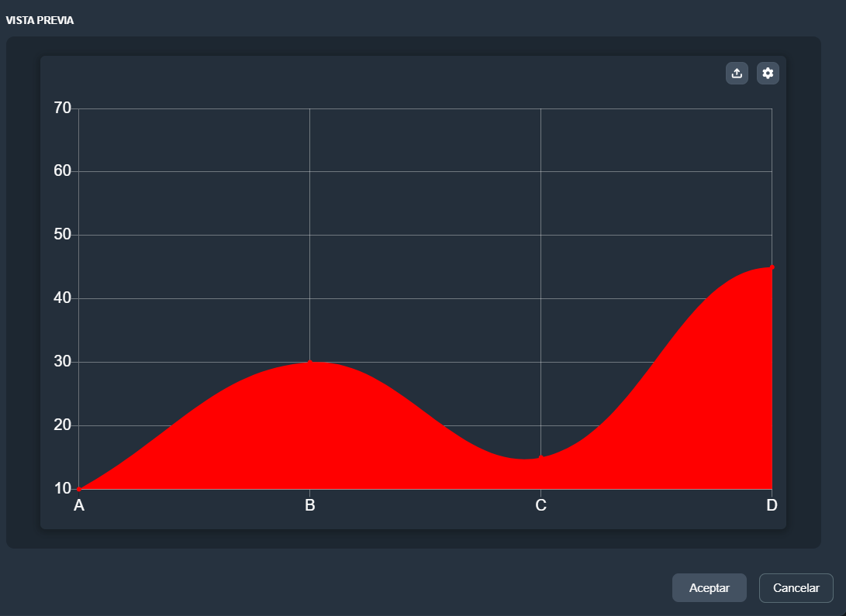Image resolution: width=846 pixels, height=616 pixels.
Task: Click the export chart icon
Action: 737,74
